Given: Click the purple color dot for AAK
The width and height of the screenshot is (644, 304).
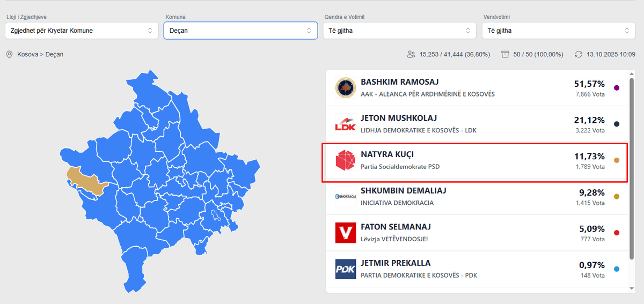Looking at the screenshot, I should tap(617, 88).
